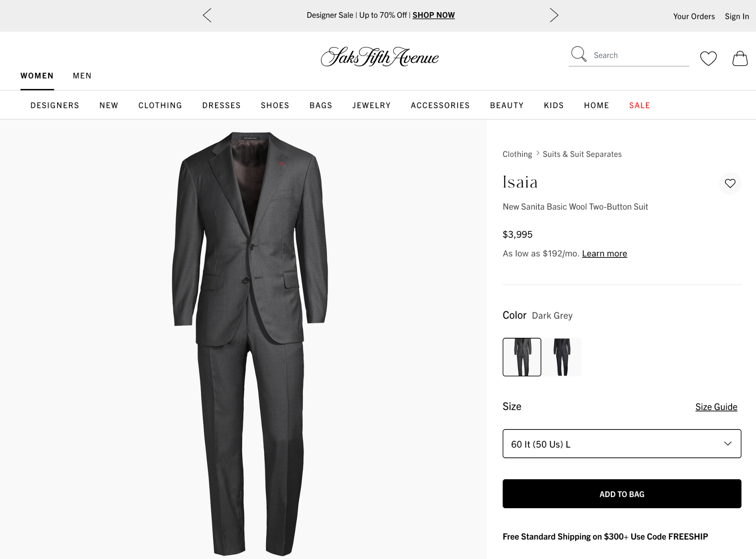Open the SALE navigation menu

pyautogui.click(x=639, y=105)
